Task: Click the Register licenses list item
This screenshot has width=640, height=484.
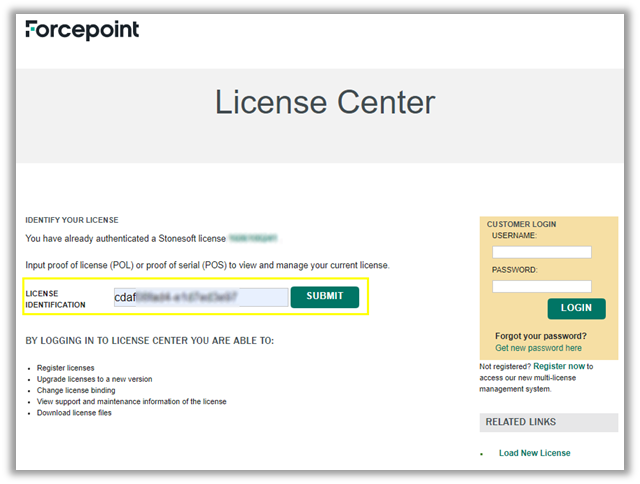Action: (x=65, y=368)
